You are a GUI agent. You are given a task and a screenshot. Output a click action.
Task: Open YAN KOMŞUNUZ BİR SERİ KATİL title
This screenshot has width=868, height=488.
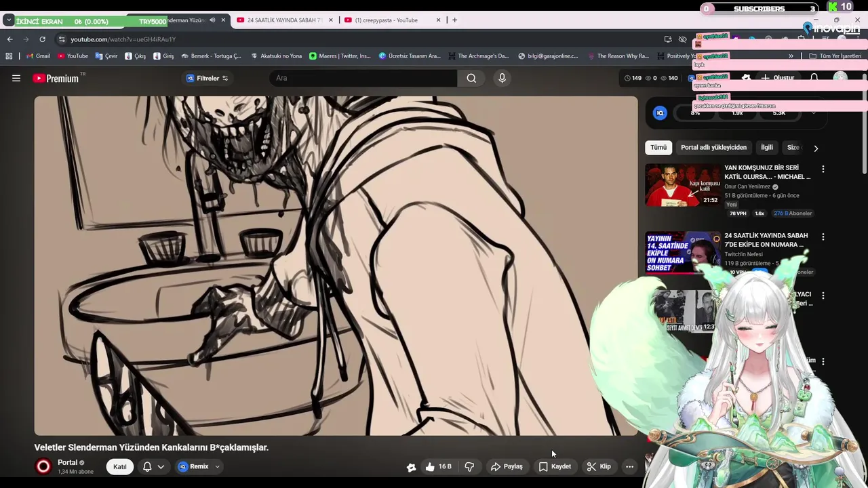(768, 172)
